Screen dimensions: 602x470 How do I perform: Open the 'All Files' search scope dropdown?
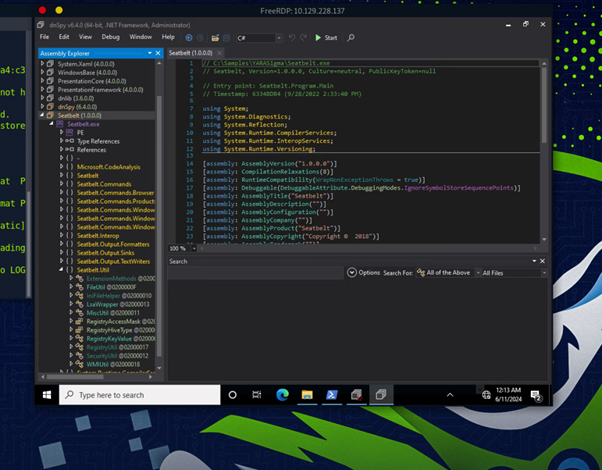(514, 273)
